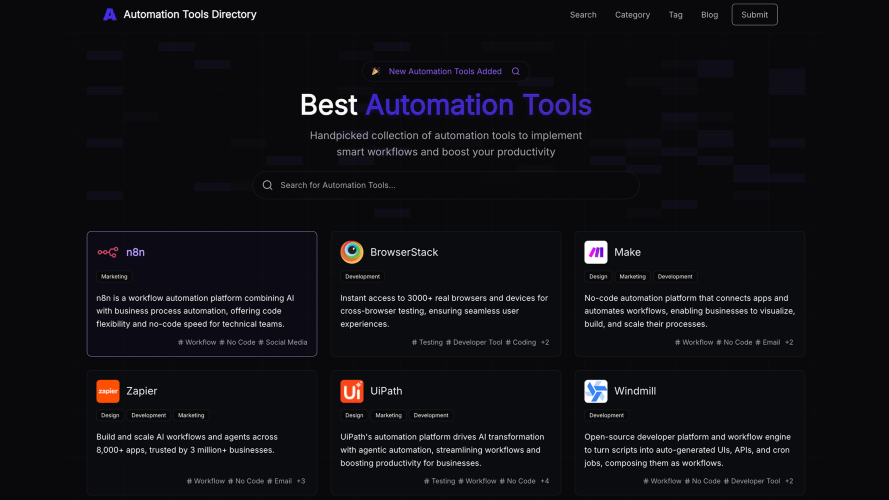Open the Windmill card title
This screenshot has height=500, width=889.
(x=635, y=391)
